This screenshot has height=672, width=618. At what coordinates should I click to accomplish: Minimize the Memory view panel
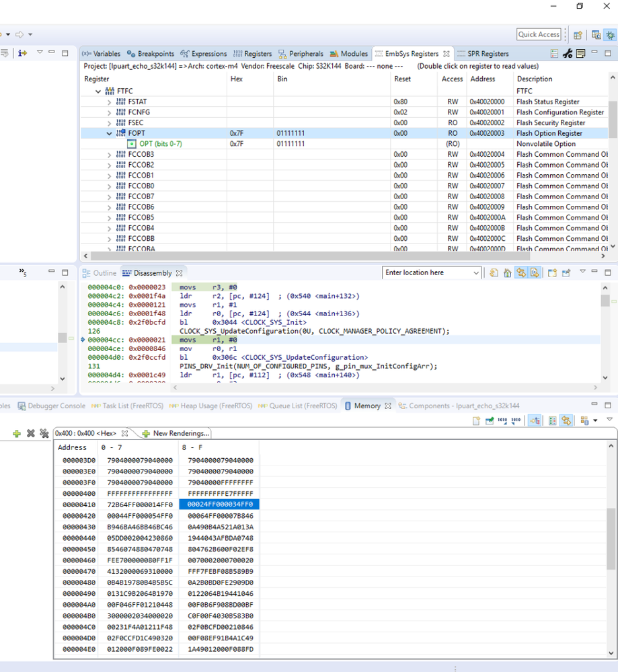[x=594, y=404]
